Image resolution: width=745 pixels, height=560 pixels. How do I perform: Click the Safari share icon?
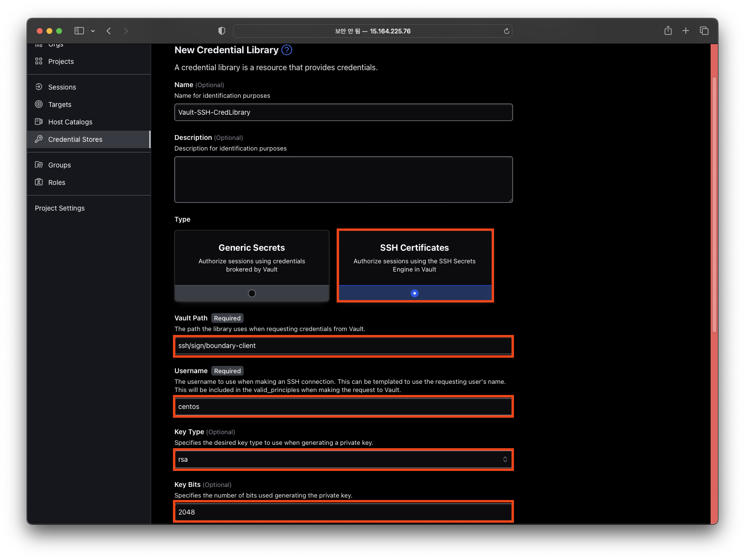tap(668, 30)
